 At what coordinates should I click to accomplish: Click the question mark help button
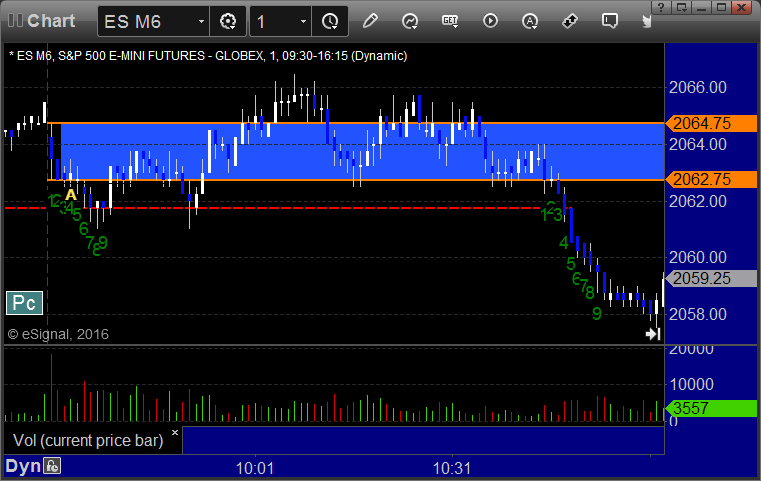coord(661,7)
